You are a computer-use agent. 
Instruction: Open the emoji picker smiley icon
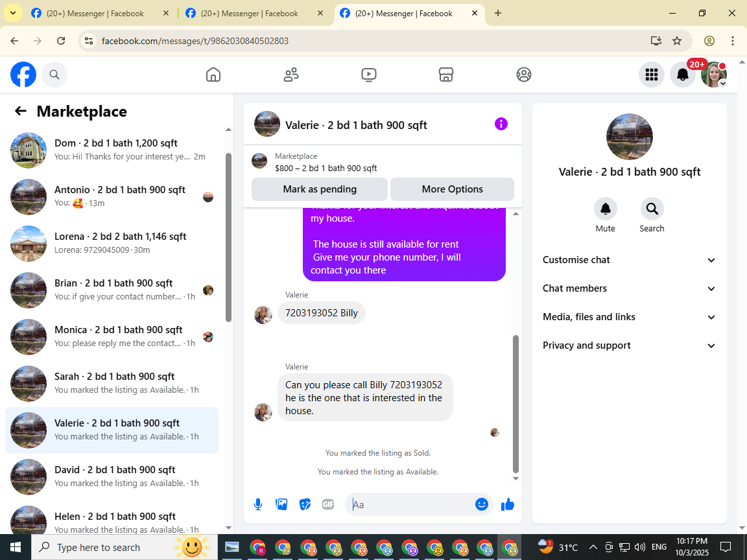[482, 504]
